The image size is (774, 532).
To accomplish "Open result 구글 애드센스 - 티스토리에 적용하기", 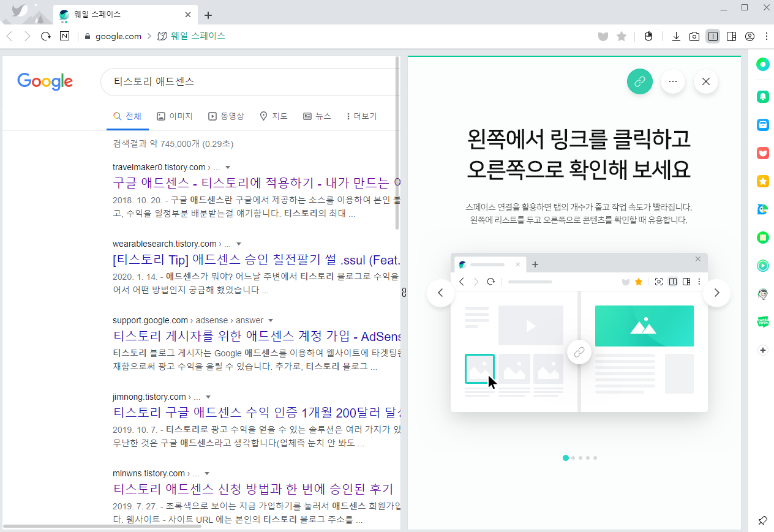I will [x=257, y=182].
